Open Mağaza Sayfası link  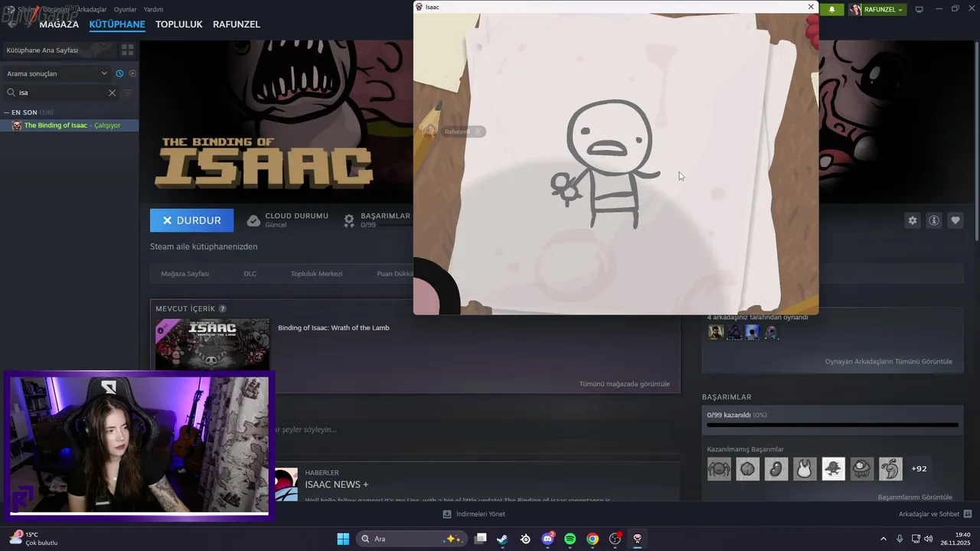[x=185, y=273]
